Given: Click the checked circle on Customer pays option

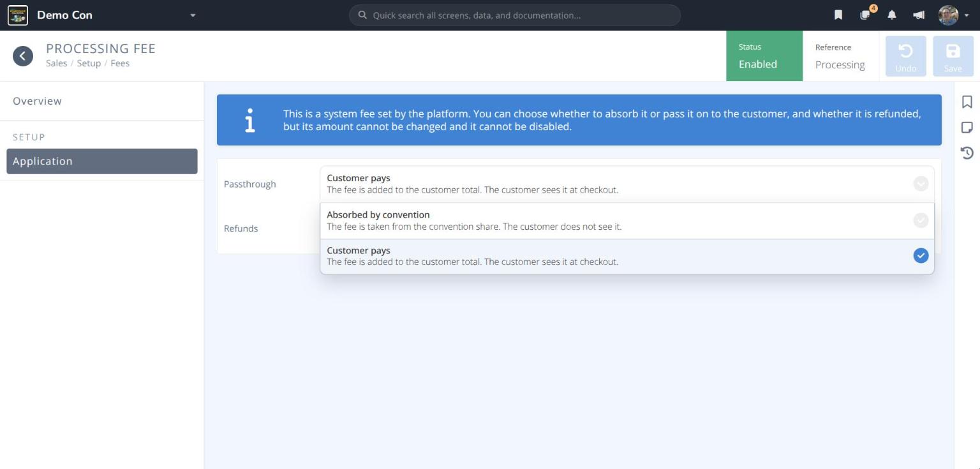Looking at the screenshot, I should tap(921, 256).
